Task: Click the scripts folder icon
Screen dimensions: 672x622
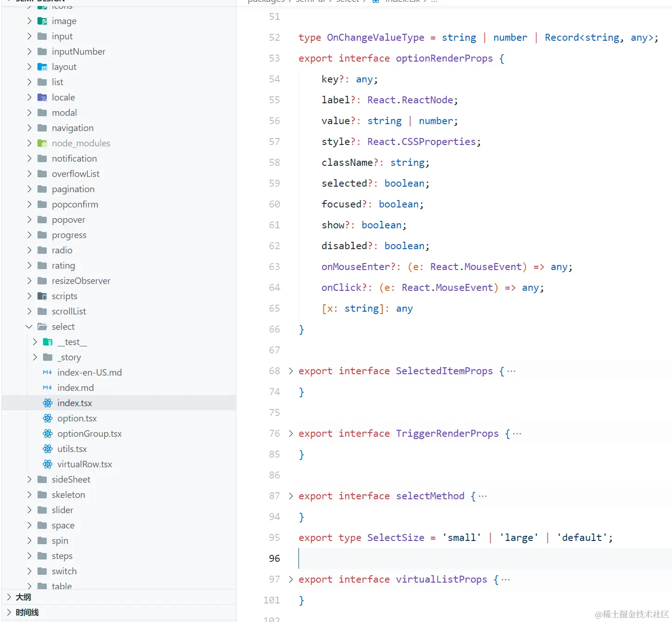Action: 42,296
